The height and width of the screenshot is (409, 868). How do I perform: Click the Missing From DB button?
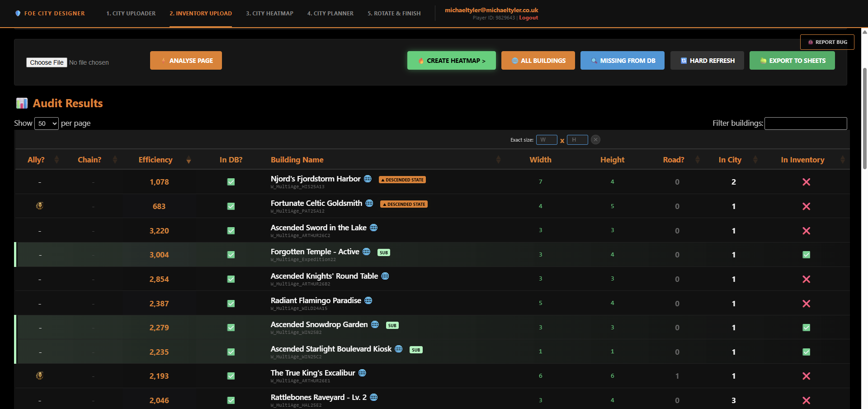click(623, 60)
